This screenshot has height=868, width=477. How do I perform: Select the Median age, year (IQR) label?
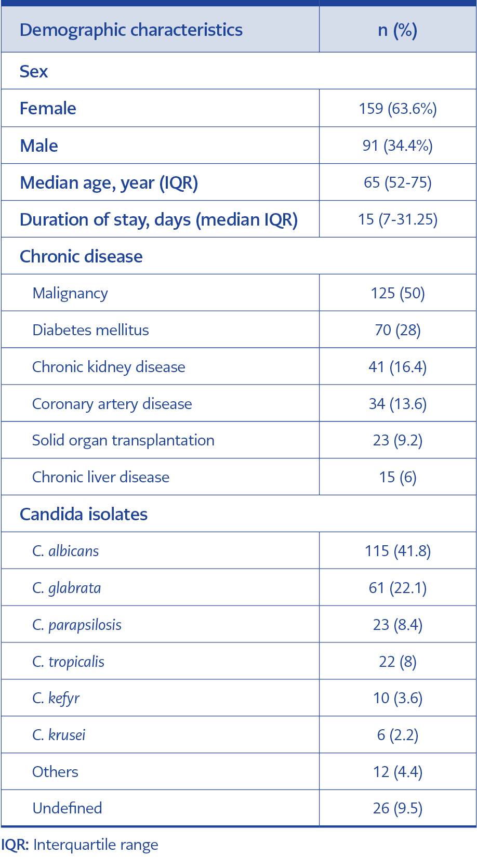tap(109, 183)
